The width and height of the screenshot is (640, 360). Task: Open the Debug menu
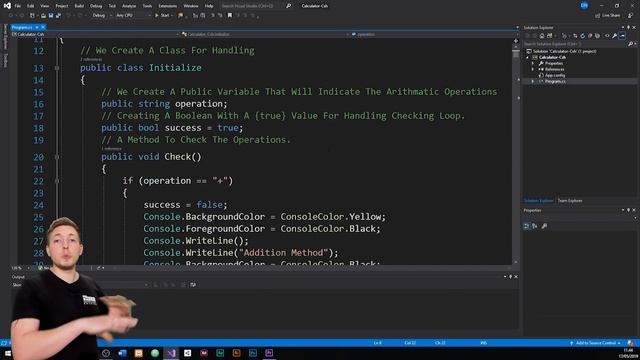tap(96, 6)
